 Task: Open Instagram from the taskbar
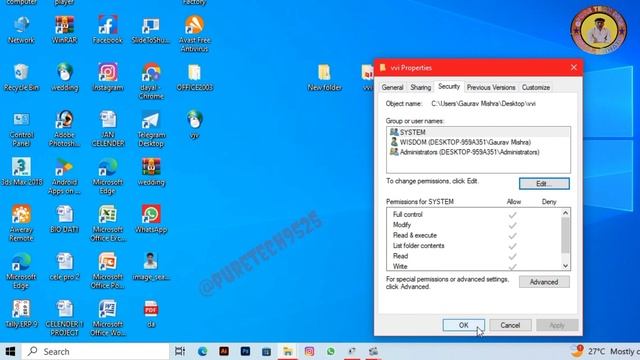[x=309, y=351]
